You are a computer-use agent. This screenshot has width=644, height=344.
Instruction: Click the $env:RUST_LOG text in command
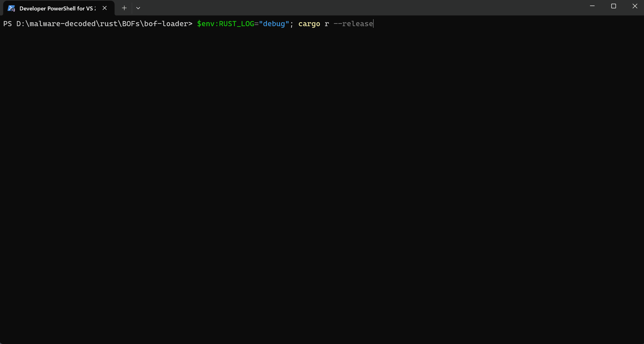[x=226, y=24]
